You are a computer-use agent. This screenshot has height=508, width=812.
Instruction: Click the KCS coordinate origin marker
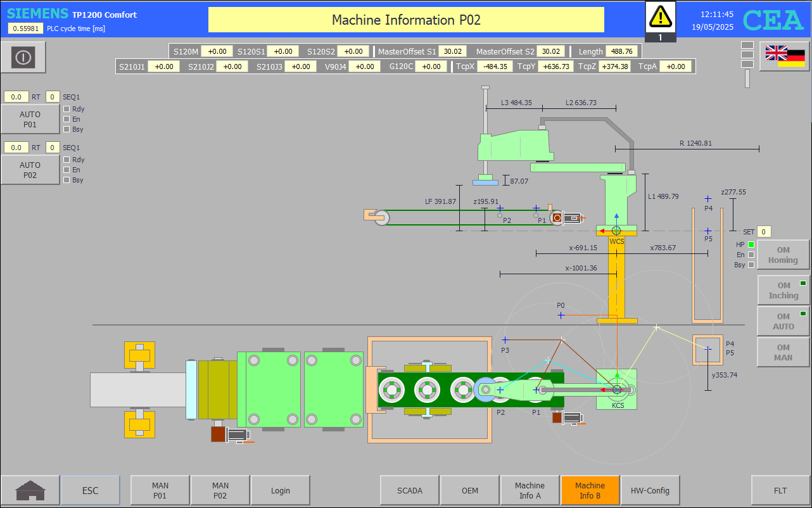pyautogui.click(x=617, y=390)
